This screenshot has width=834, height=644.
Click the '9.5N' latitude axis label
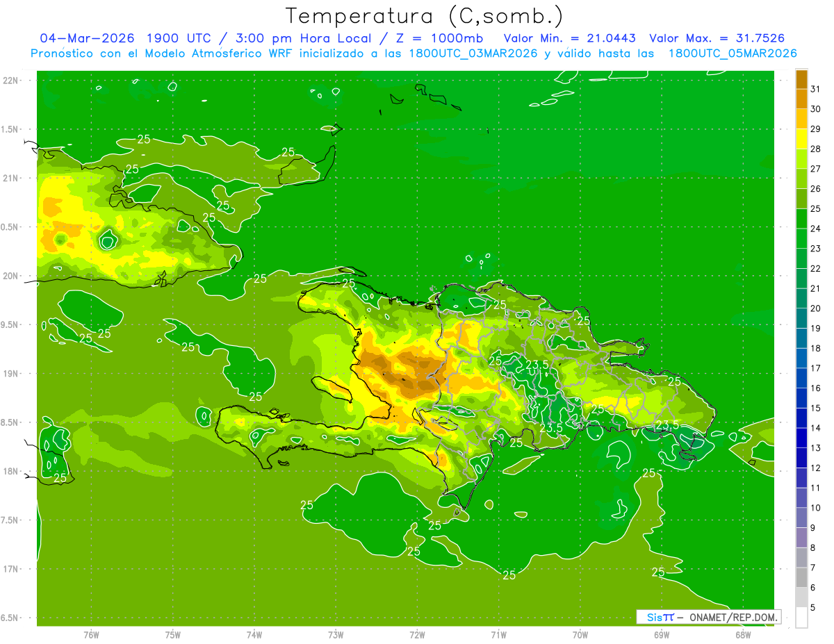coord(10,324)
